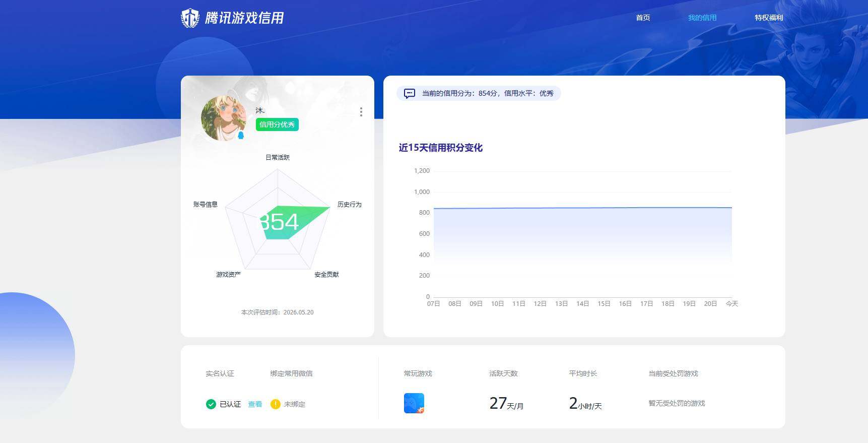The width and height of the screenshot is (868, 443).
Task: Click the 20日 label on chart axis
Action: [710, 303]
